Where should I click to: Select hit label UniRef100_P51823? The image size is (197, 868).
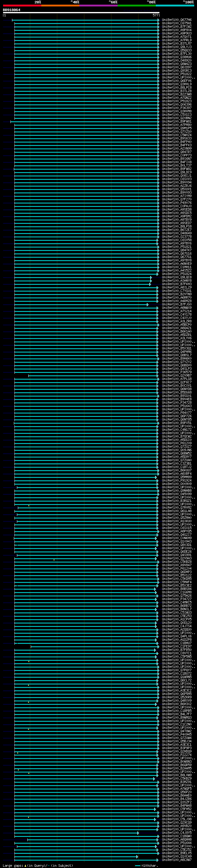177,101
